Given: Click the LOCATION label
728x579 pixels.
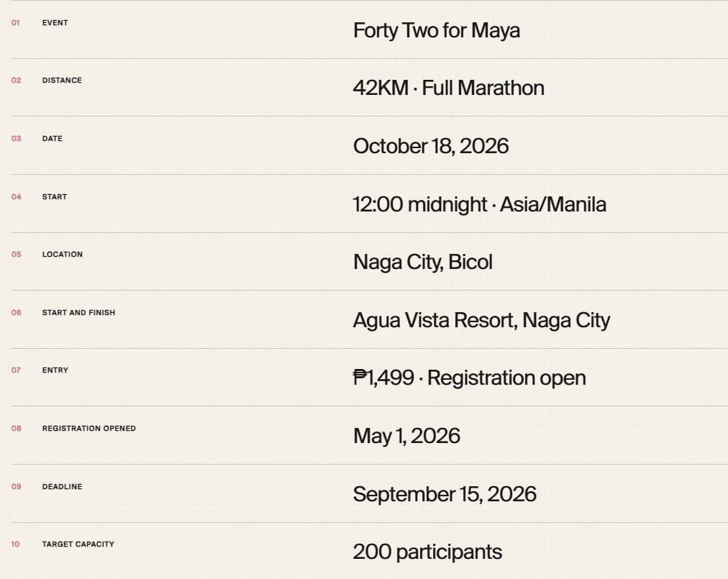Looking at the screenshot, I should (62, 255).
